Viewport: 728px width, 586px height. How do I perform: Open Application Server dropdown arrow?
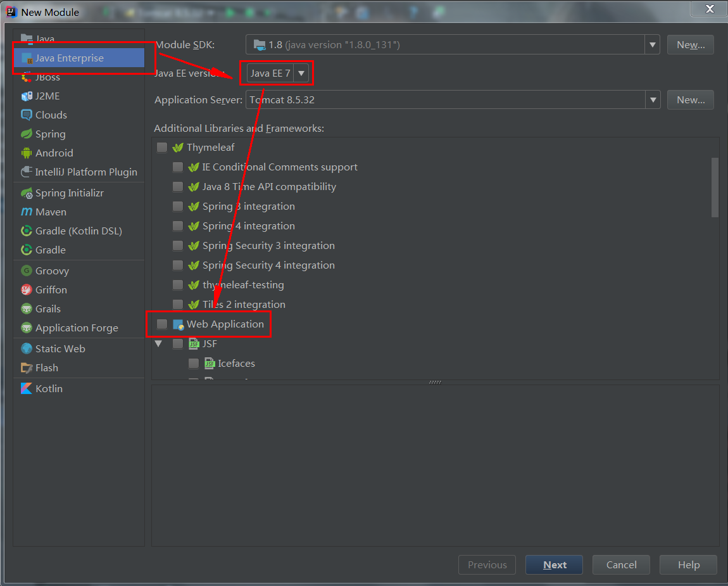tap(653, 100)
